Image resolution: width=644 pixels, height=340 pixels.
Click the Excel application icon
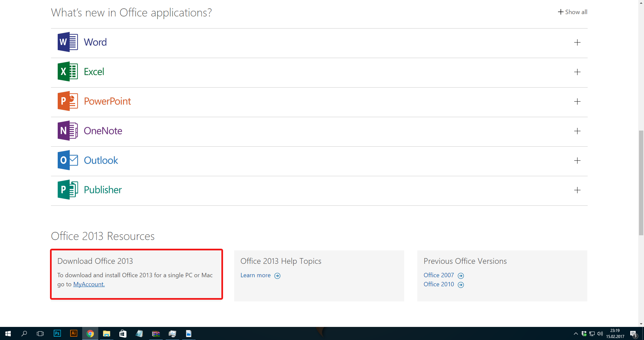coord(68,71)
